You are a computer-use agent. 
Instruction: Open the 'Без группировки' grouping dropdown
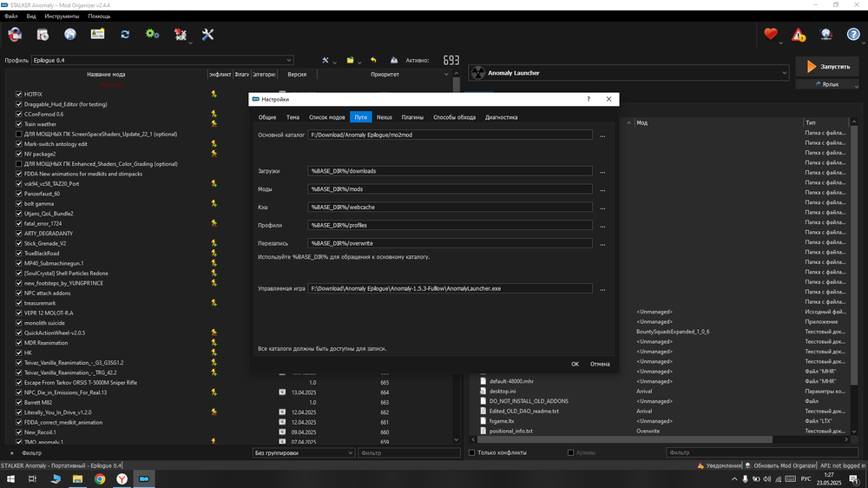[303, 452]
